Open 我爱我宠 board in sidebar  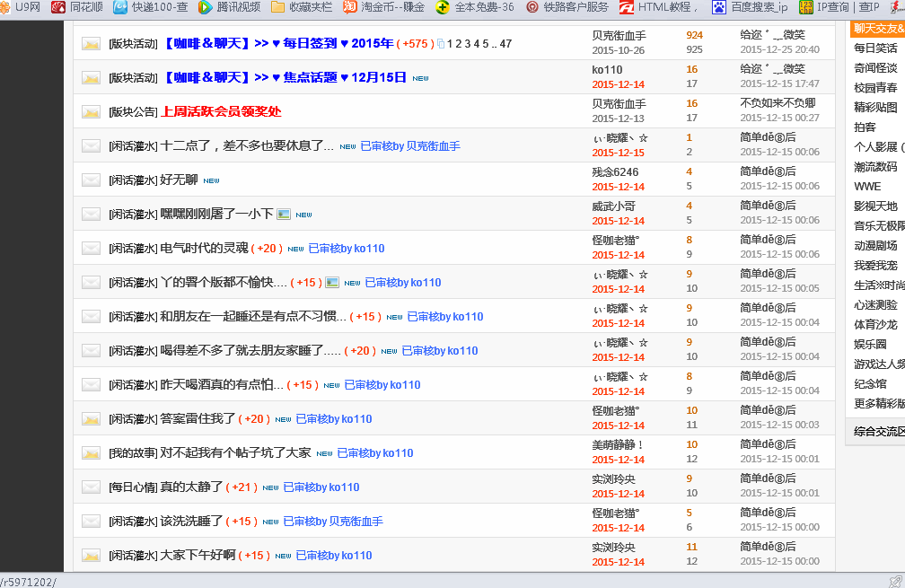tap(875, 266)
